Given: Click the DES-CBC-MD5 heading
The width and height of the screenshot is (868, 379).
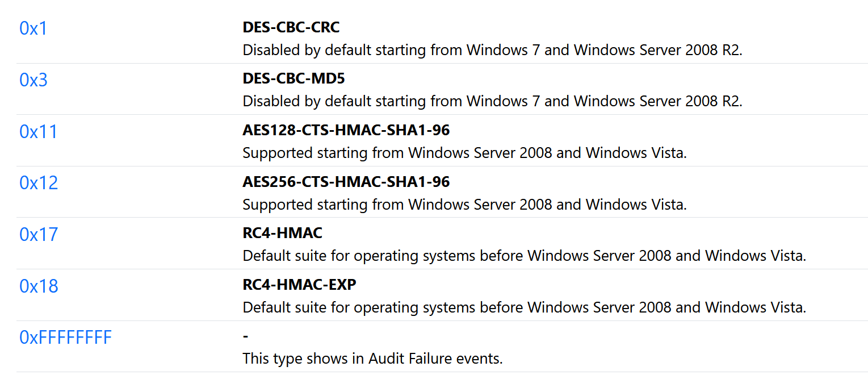Looking at the screenshot, I should [x=293, y=78].
